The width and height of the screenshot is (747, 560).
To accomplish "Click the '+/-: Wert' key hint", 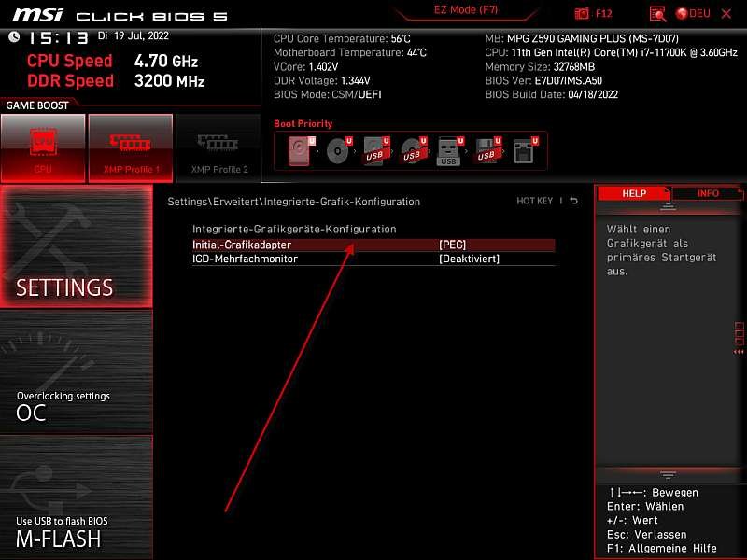I will tap(632, 520).
